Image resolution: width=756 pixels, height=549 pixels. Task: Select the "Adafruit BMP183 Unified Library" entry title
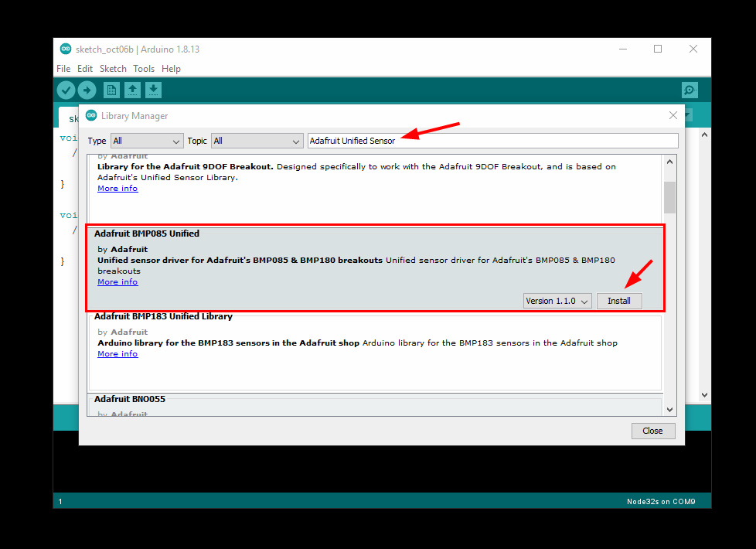(x=163, y=316)
